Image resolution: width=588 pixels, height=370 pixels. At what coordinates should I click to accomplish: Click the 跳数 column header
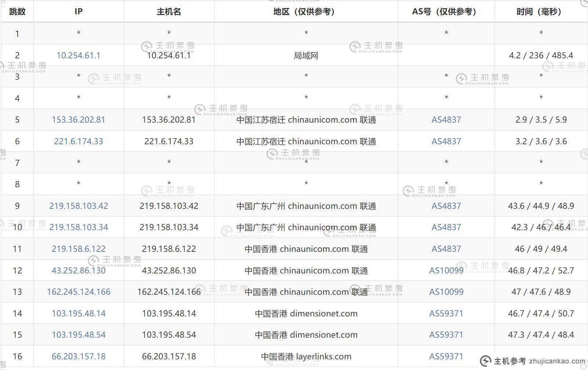coord(17,11)
